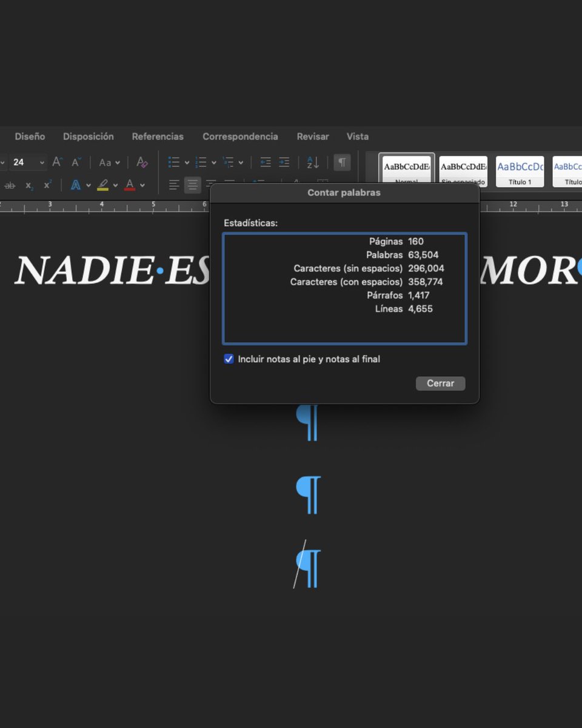
Task: Switch to the Revisar tab
Action: (313, 136)
